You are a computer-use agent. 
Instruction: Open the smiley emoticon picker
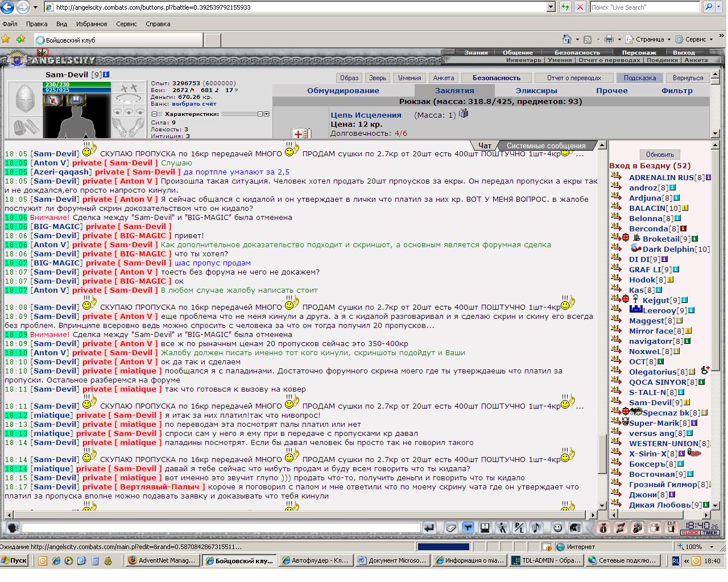[558, 528]
